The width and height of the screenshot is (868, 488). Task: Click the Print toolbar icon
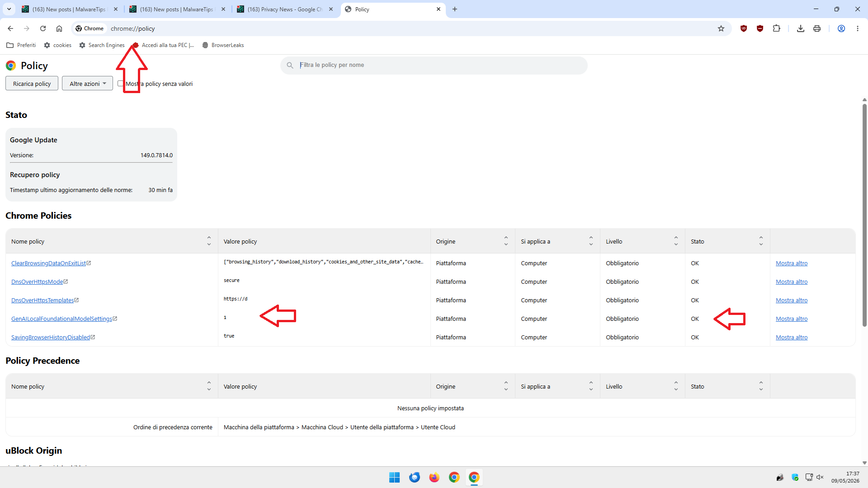[x=817, y=28]
